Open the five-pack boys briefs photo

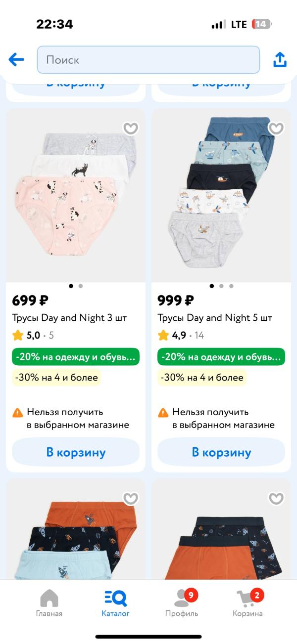[221, 195]
